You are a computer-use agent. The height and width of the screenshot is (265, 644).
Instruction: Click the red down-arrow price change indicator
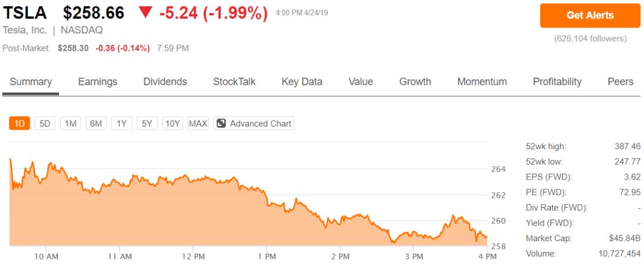(x=145, y=13)
